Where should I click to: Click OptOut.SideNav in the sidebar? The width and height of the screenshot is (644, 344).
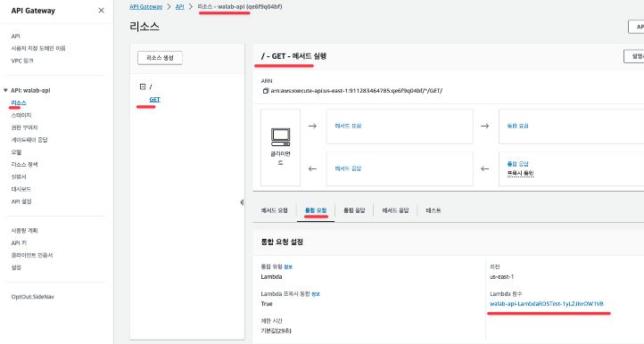coord(32,297)
